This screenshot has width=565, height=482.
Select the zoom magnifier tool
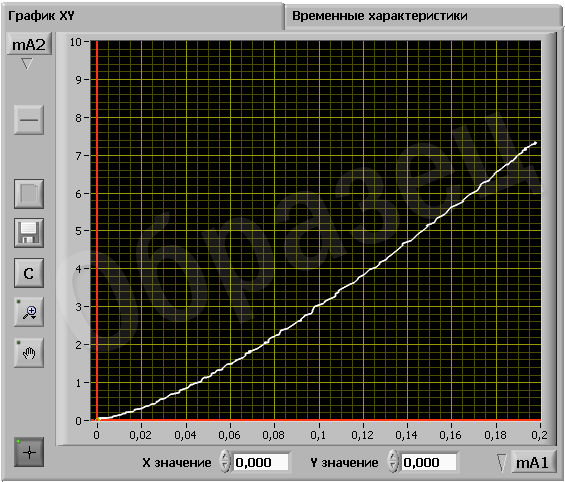point(29,312)
